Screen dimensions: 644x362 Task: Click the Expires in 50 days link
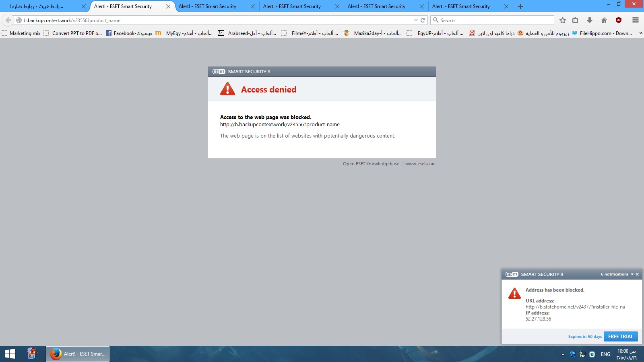tap(585, 337)
